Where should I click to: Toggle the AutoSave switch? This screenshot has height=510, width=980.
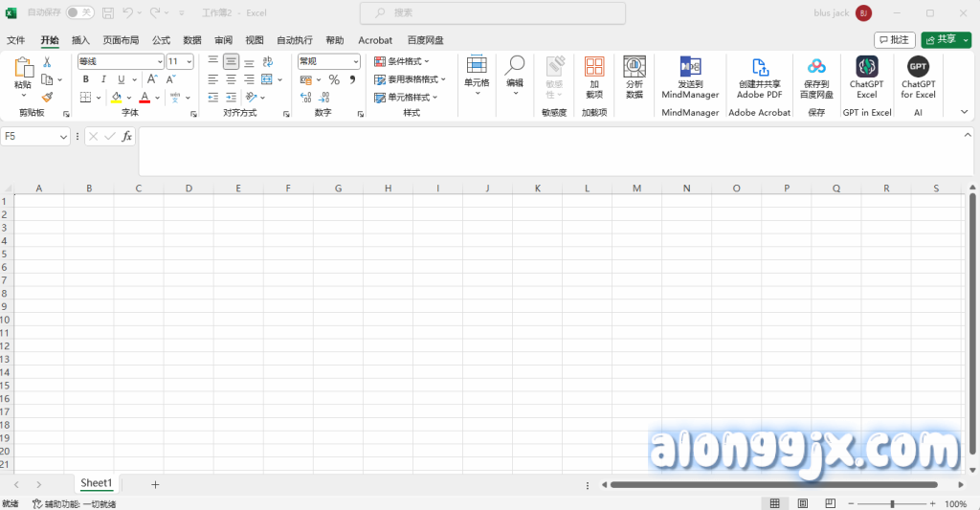[x=80, y=13]
